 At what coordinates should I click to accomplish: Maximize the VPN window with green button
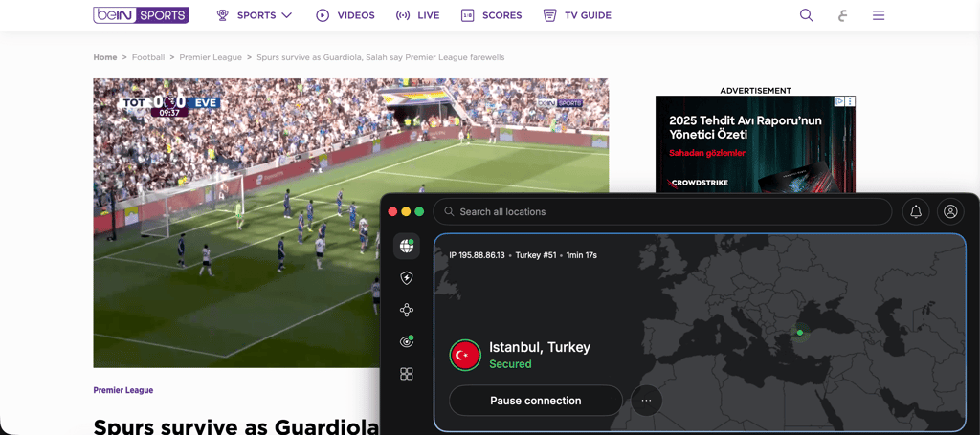point(419,211)
